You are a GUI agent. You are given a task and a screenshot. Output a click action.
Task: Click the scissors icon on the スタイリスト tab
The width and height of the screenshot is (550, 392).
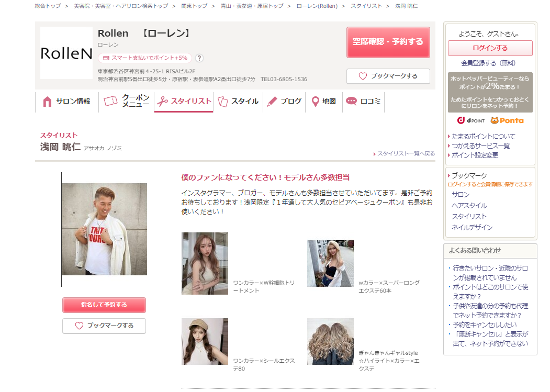(x=162, y=102)
